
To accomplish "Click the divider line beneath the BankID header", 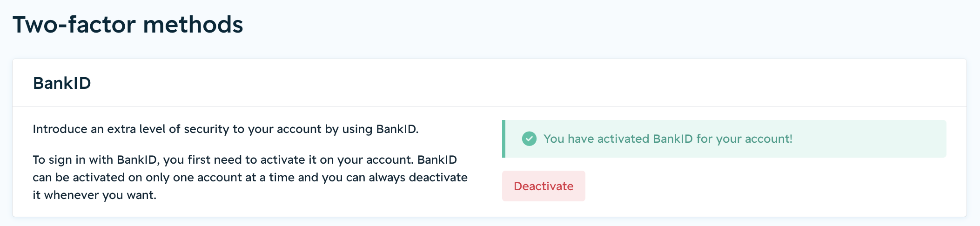I will (x=490, y=106).
